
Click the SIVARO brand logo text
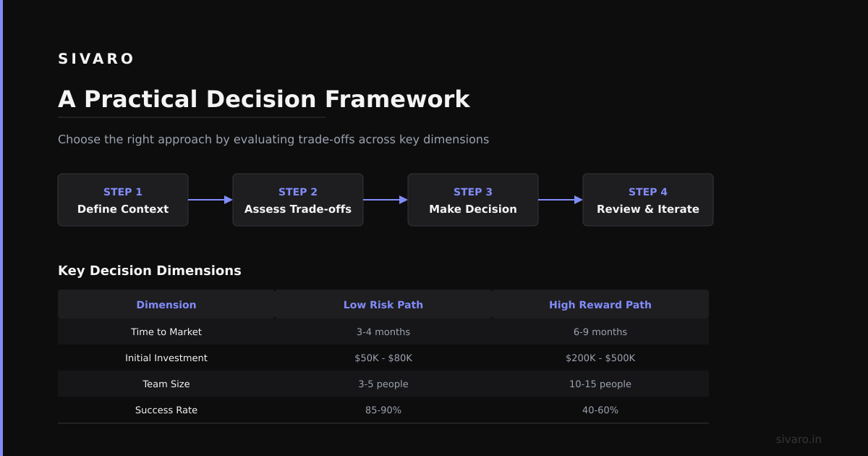(96, 59)
